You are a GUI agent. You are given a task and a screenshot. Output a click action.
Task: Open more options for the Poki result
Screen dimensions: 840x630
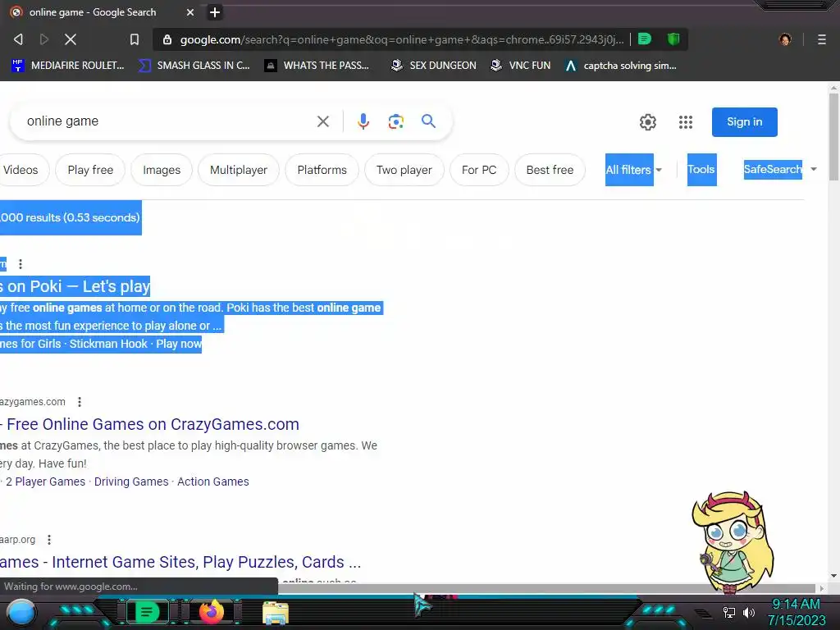21,264
